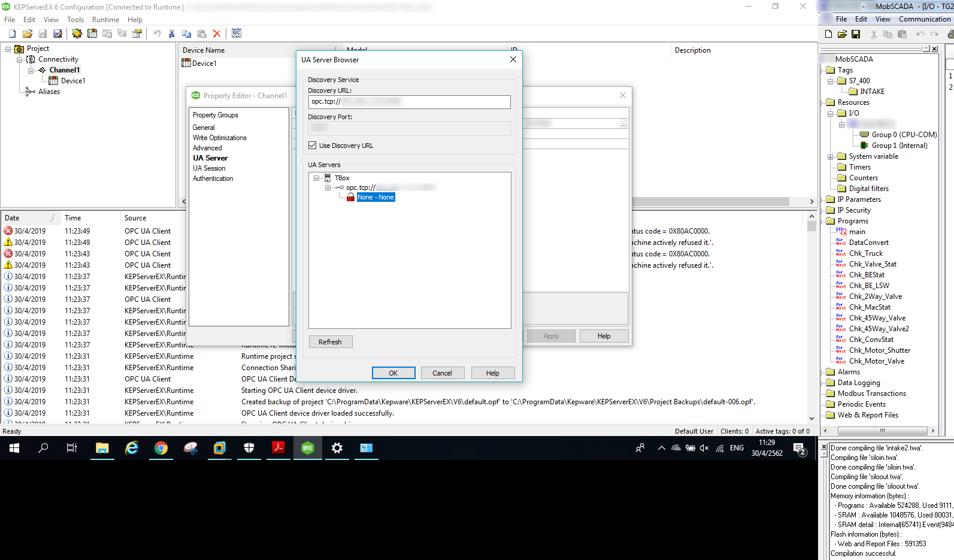Image resolution: width=954 pixels, height=560 pixels.
Task: Open Windows Security shield in taskbar
Action: point(249,448)
